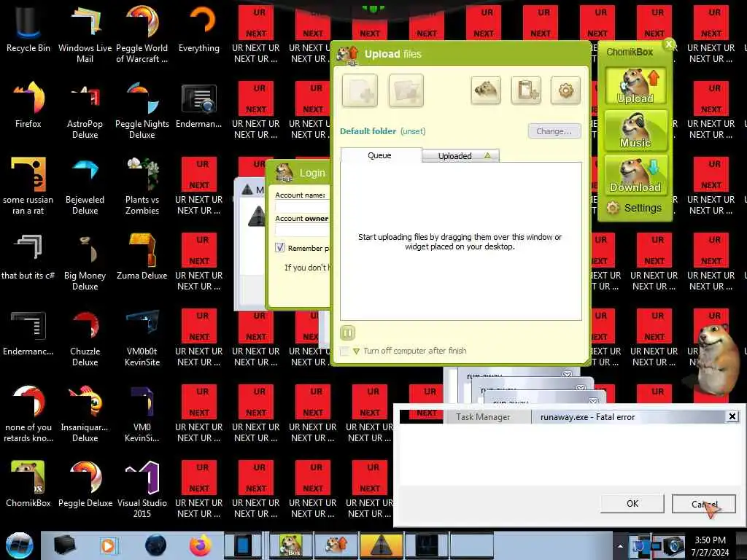Open Music in the ChomikBox widget
Screen dimensions: 747x560
[635, 130]
